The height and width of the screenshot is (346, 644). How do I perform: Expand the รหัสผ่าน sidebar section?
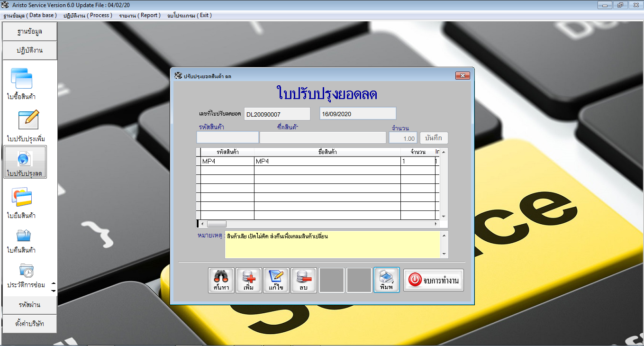tap(30, 305)
